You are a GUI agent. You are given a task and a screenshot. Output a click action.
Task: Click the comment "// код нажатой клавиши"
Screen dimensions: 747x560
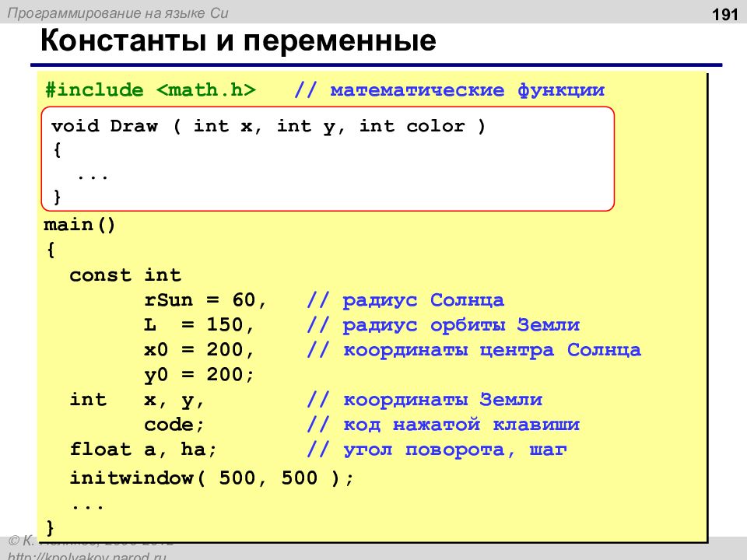tap(444, 425)
